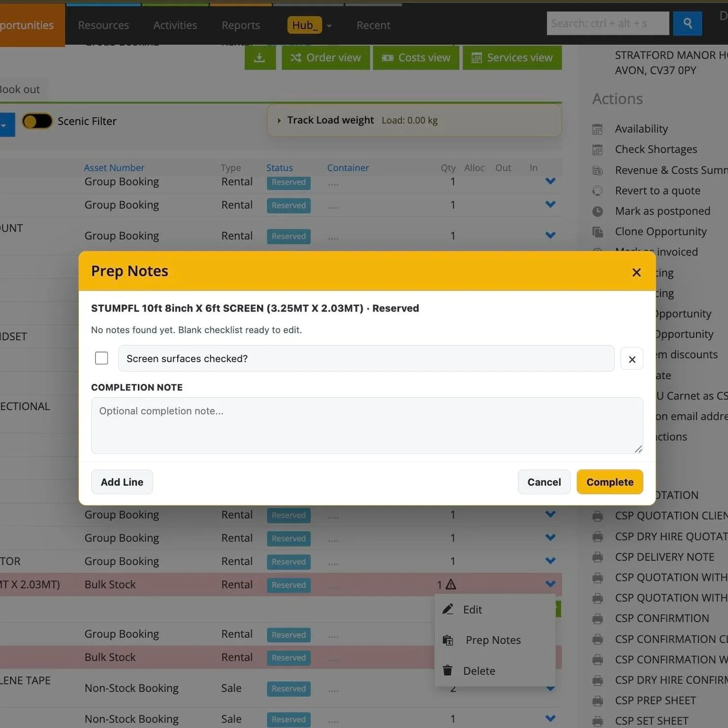This screenshot has height=728, width=728.
Task: Open the Resources menu
Action: (x=103, y=25)
